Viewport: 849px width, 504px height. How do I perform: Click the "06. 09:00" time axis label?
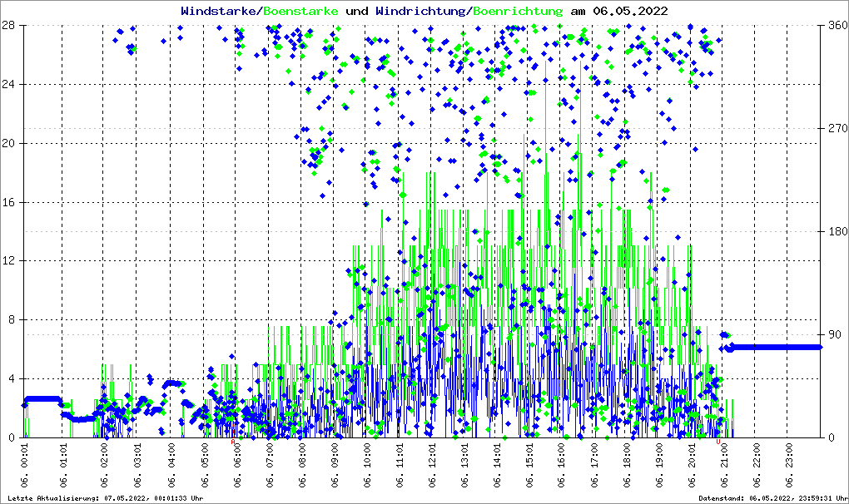335,469
